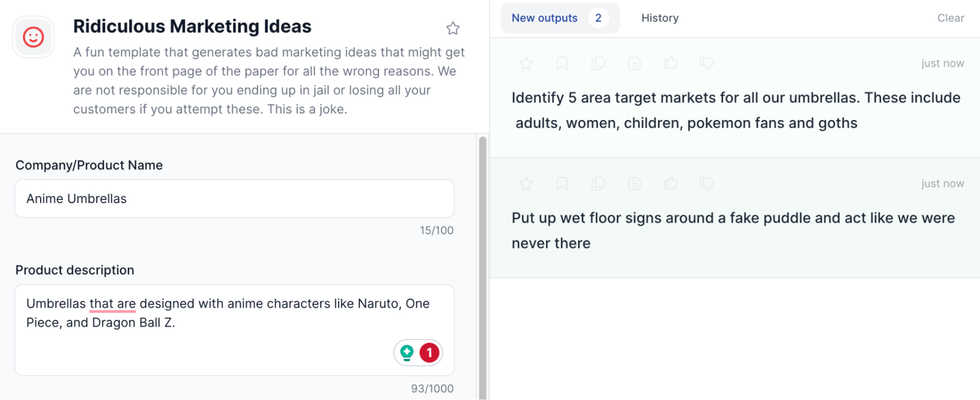Open the History tab
The width and height of the screenshot is (980, 400).
pos(660,18)
